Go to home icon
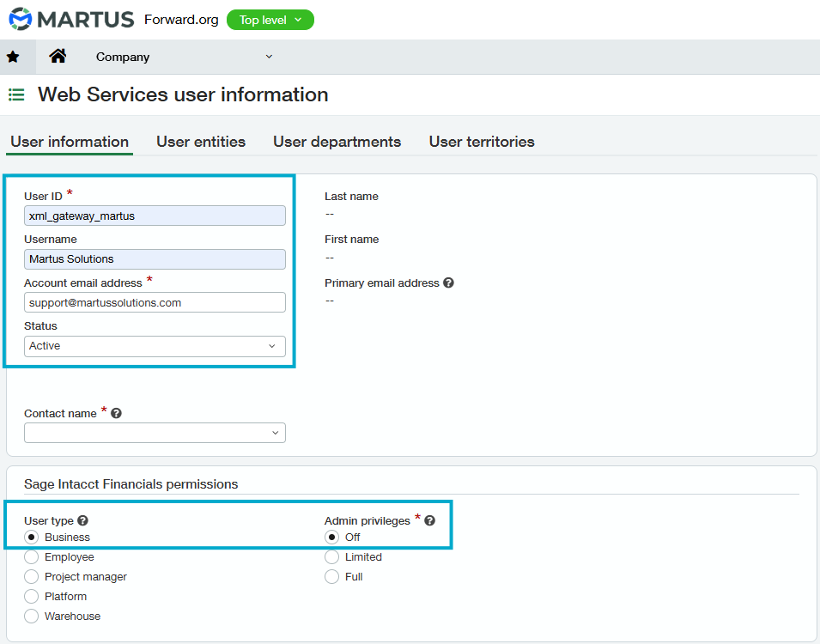The image size is (820, 644). [58, 56]
